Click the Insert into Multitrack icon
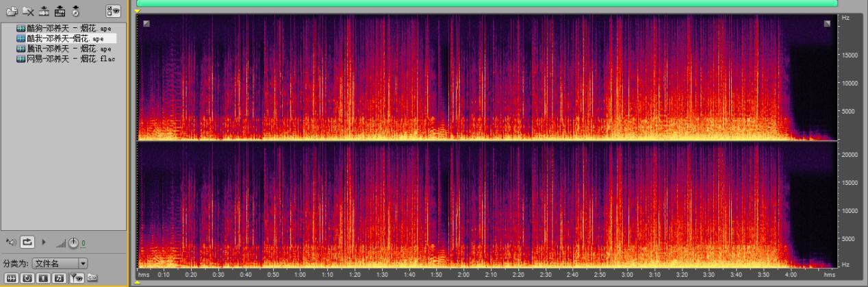The image size is (868, 287). pyautogui.click(x=44, y=11)
